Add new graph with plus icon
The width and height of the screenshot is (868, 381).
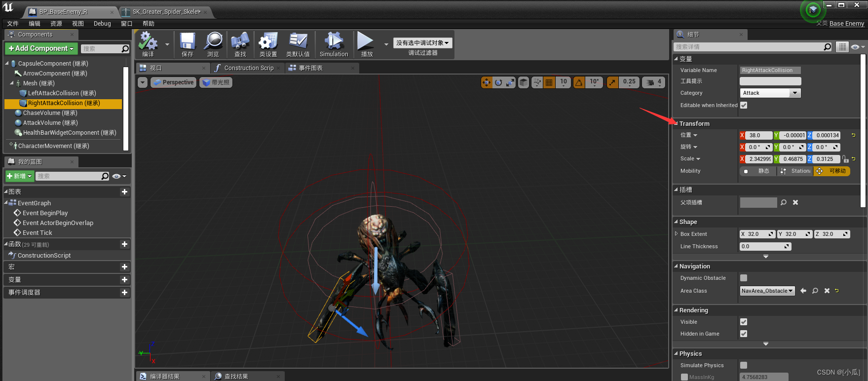tap(124, 192)
